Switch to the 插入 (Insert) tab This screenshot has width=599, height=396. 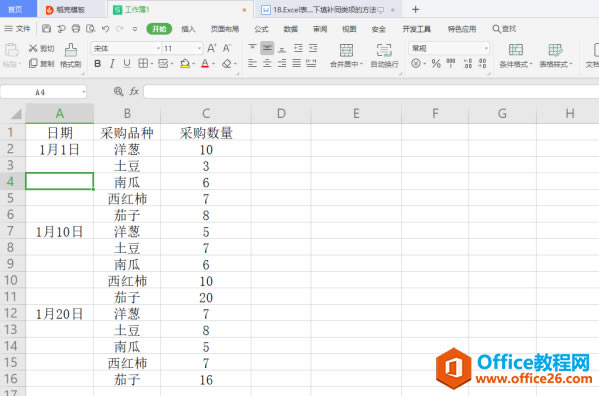[x=188, y=29]
